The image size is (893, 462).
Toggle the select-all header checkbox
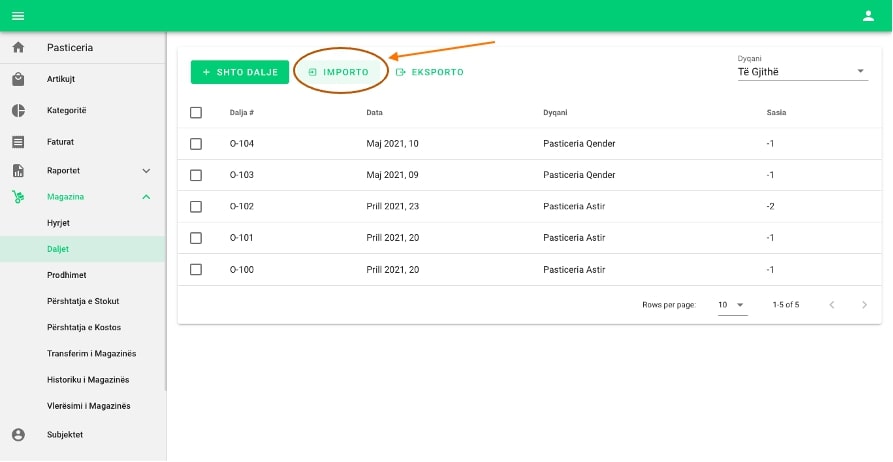[x=196, y=113]
